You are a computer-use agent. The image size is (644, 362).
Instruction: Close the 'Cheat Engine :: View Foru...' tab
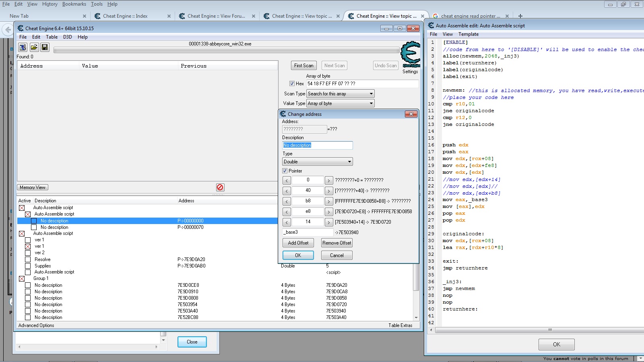tap(253, 16)
